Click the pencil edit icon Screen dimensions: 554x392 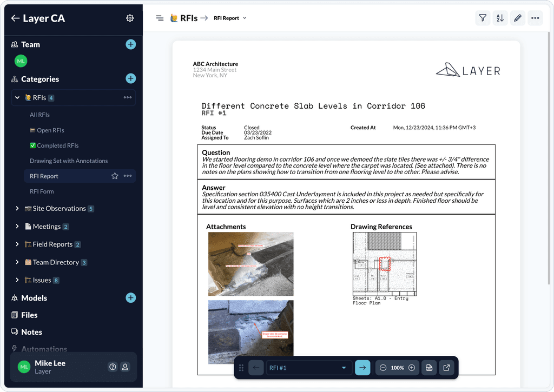point(518,18)
